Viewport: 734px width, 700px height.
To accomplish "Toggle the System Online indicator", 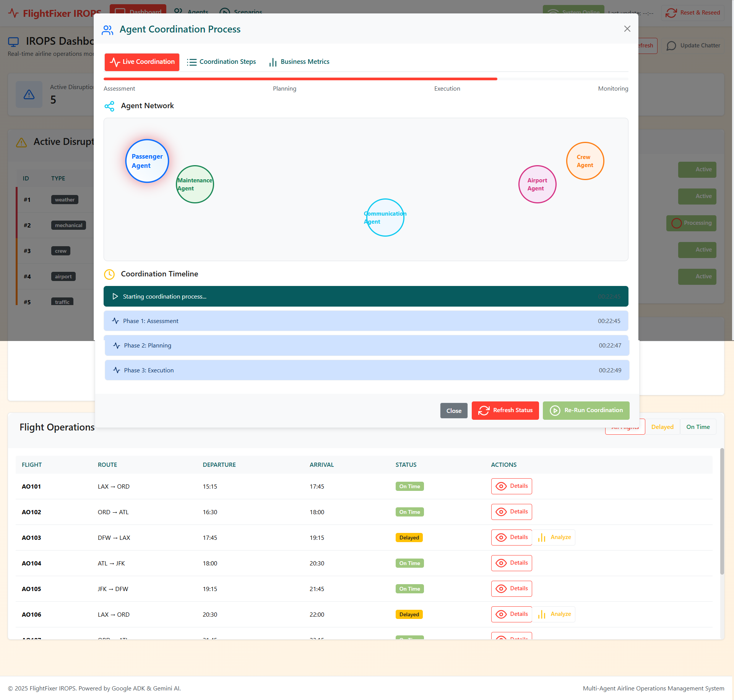I will (573, 13).
